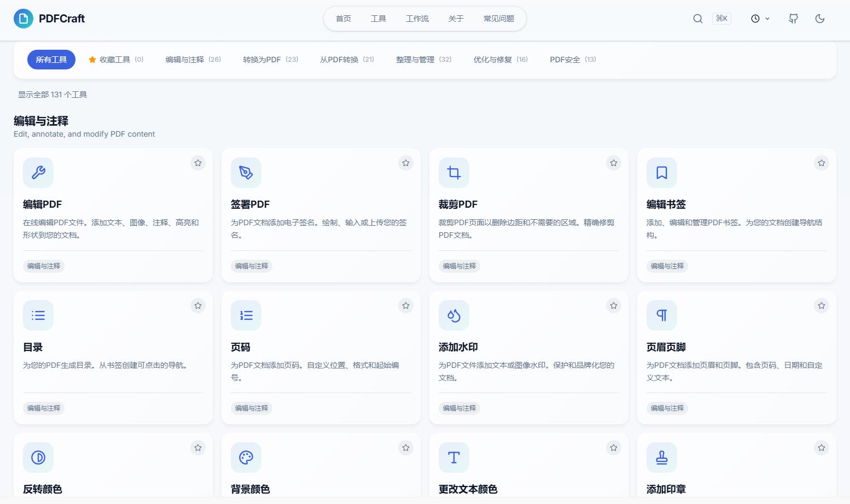
Task: Click the 裁剪PDF crop icon
Action: (454, 173)
